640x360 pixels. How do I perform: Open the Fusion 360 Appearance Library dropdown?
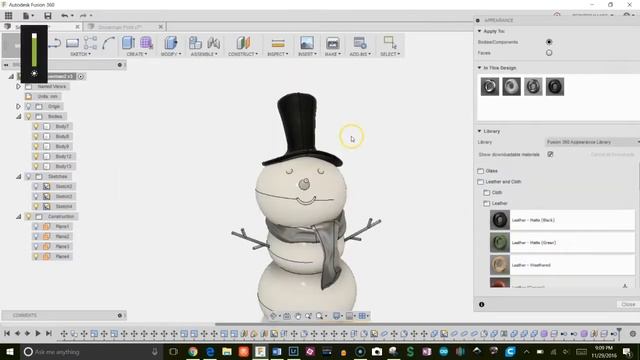point(592,142)
